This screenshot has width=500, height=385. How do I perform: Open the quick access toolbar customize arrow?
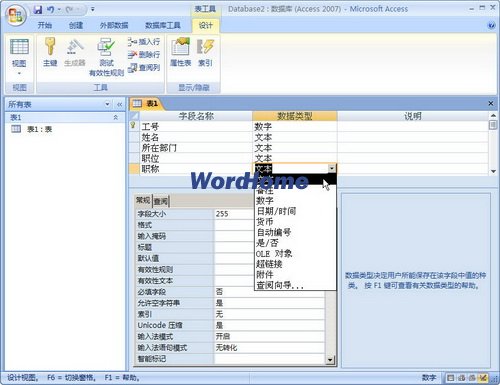pyautogui.click(x=93, y=10)
